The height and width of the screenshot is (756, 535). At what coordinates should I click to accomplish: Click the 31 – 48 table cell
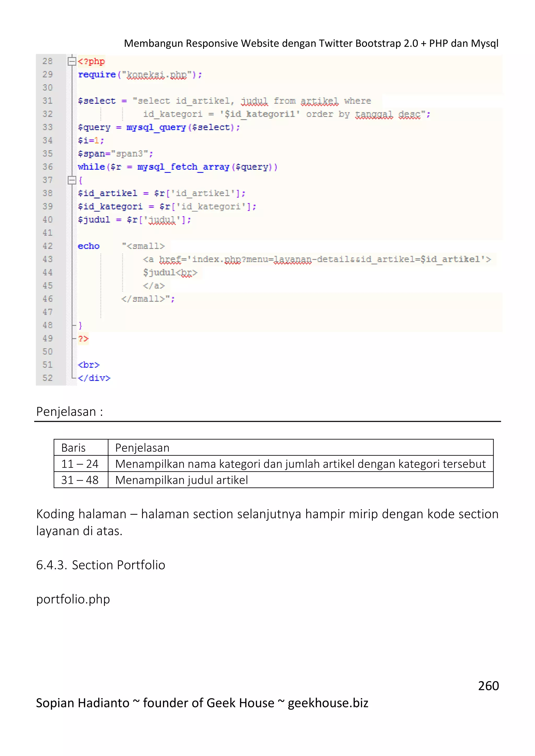81,480
